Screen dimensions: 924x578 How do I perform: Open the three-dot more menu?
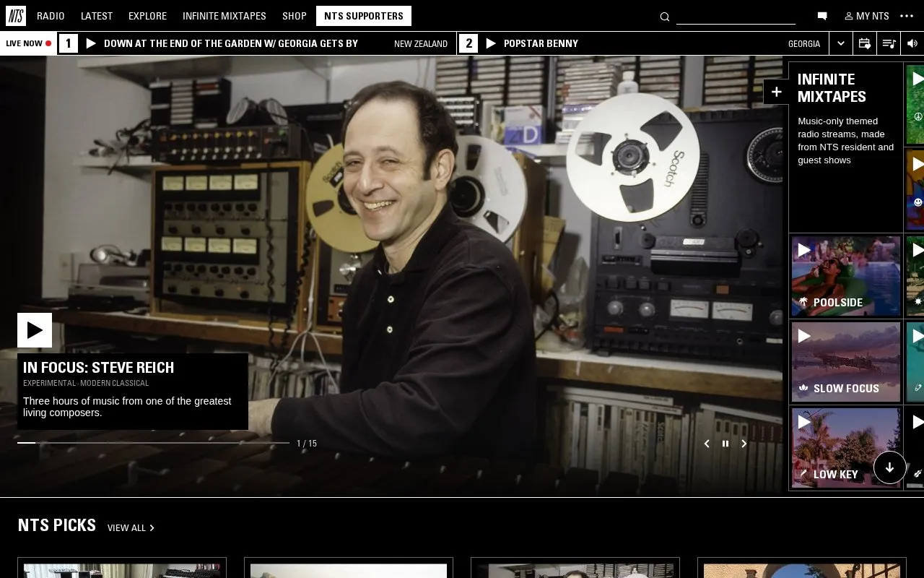point(907,16)
